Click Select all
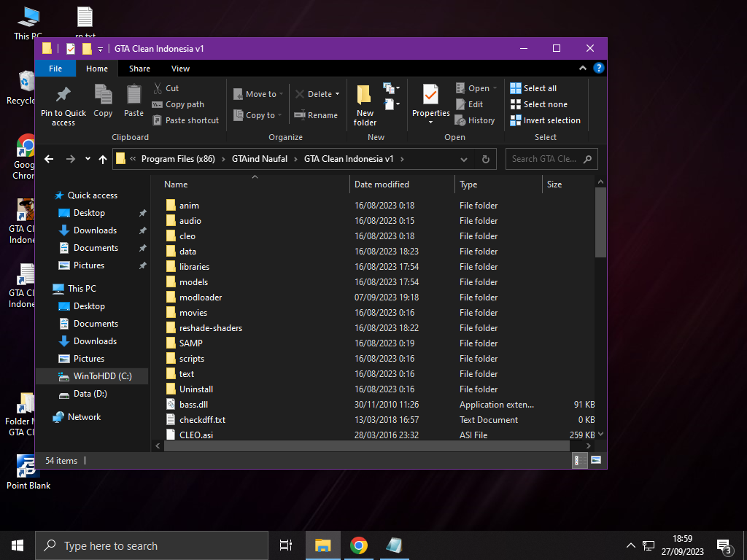This screenshot has width=747, height=560. (x=533, y=88)
